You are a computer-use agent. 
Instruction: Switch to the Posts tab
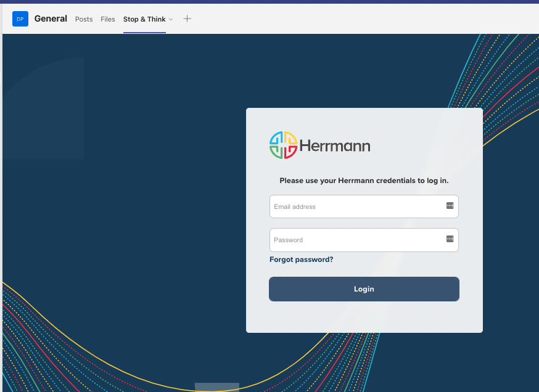[84, 19]
